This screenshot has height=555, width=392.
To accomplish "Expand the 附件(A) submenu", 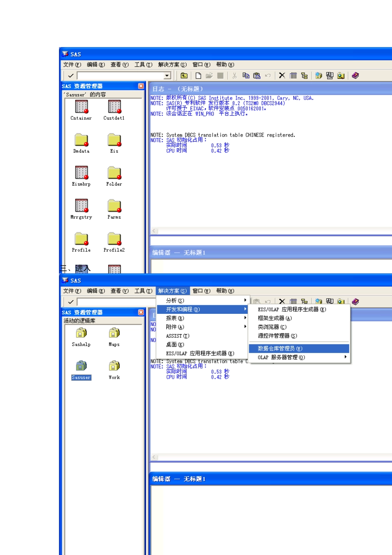I will (203, 327).
